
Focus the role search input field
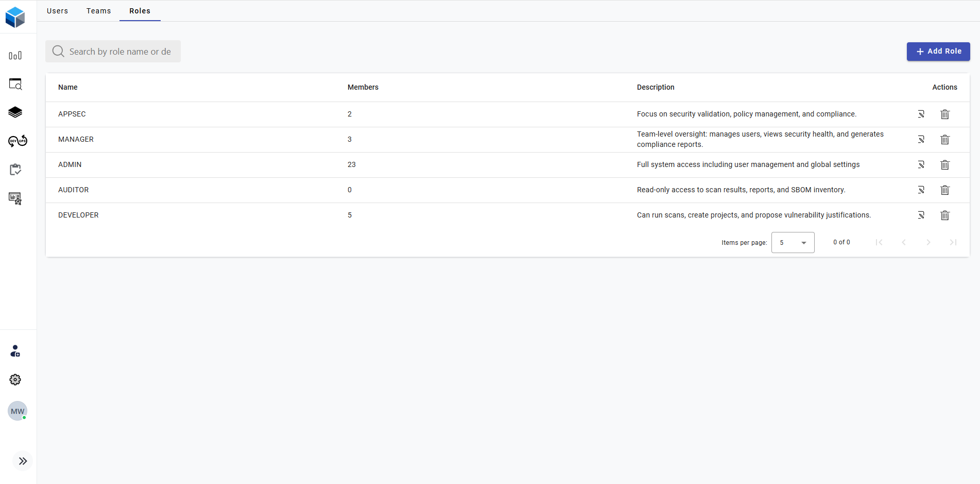pos(119,52)
